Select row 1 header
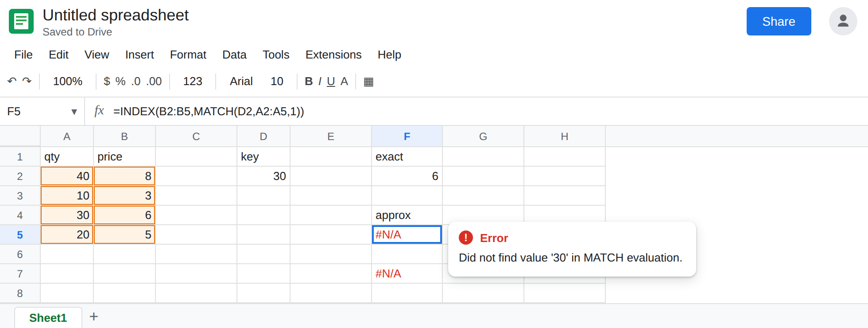The width and height of the screenshot is (868, 328). (x=20, y=157)
